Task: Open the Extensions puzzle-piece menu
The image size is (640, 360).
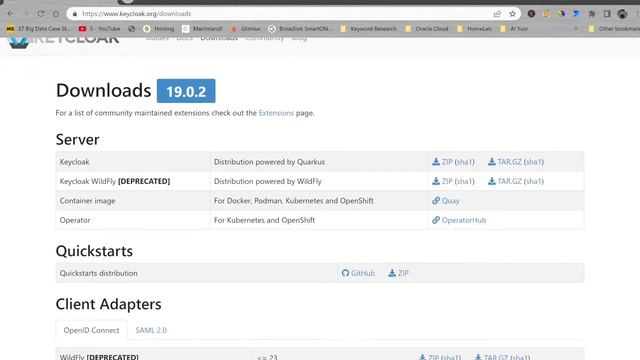Action: (x=592, y=14)
